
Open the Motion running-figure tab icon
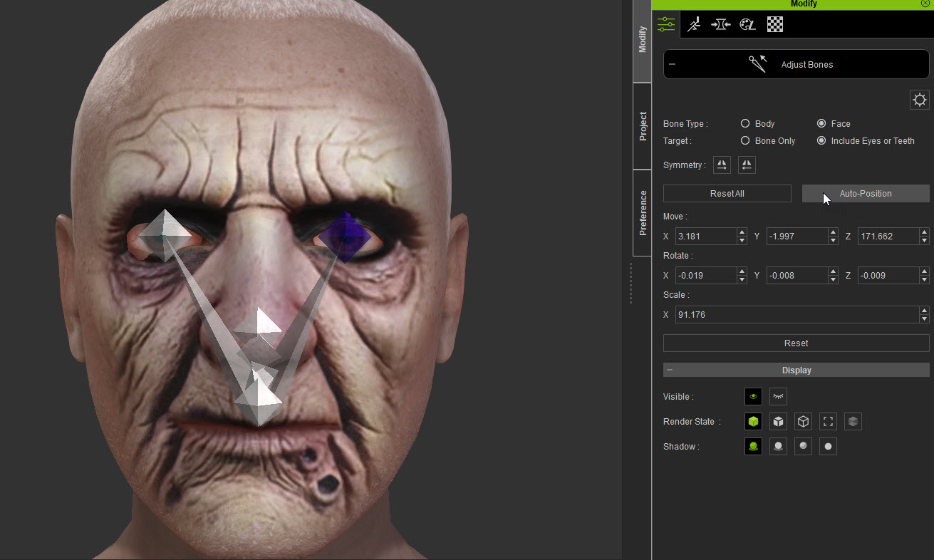[x=694, y=24]
